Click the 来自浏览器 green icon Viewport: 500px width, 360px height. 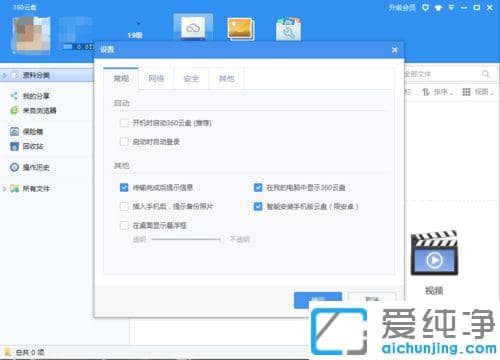(x=14, y=110)
